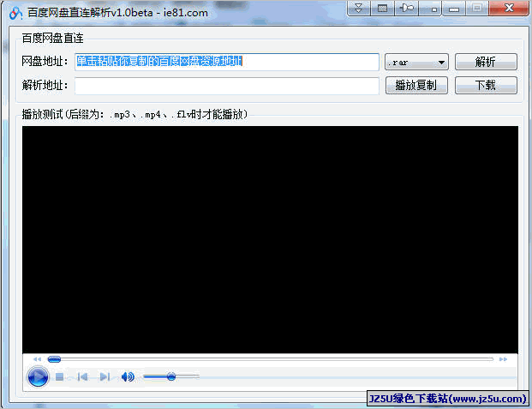Click the 百度网盘直连 group label

(52, 38)
